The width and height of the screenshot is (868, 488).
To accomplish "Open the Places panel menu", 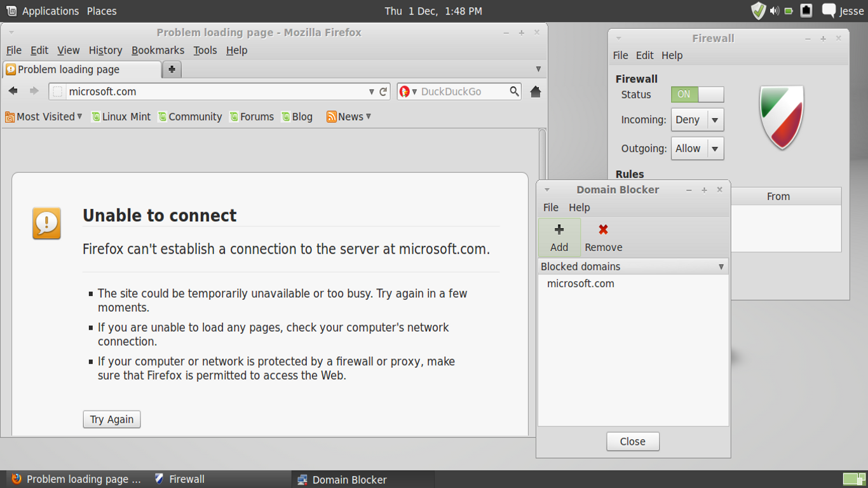I will (102, 11).
